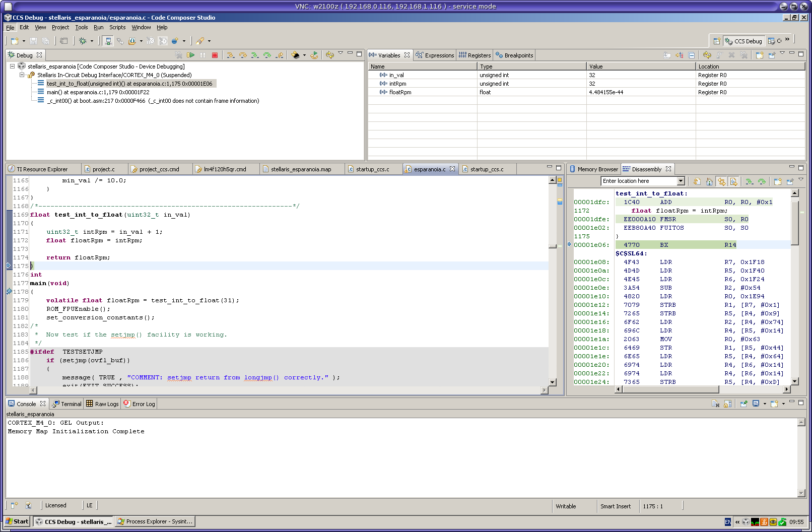Image resolution: width=812 pixels, height=532 pixels.
Task: Click the Save icon in main toolbar
Action: point(33,41)
